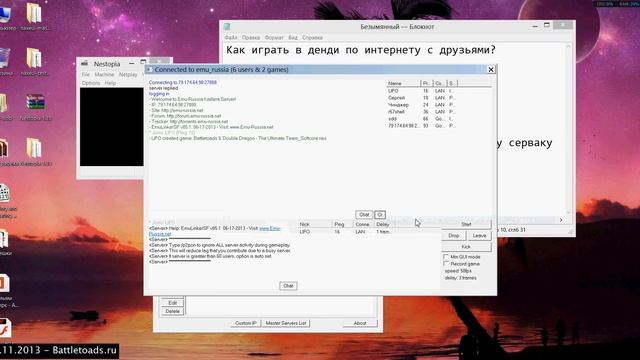Click the Notepad text line 'Как играть в денди'

tap(361, 50)
